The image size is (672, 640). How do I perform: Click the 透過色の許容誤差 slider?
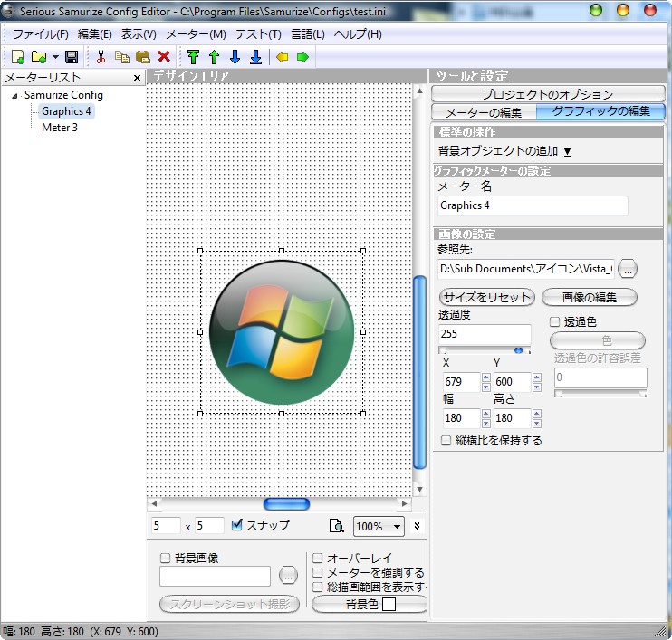point(600,394)
